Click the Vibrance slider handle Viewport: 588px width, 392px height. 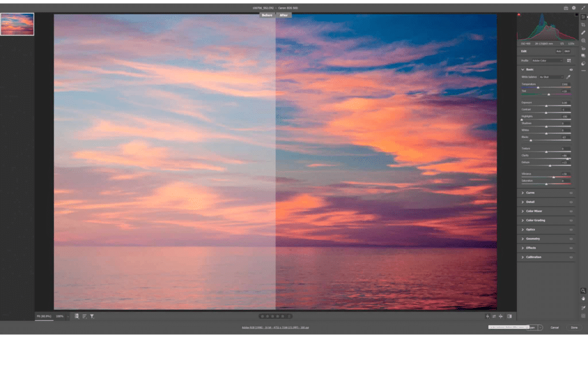554,177
